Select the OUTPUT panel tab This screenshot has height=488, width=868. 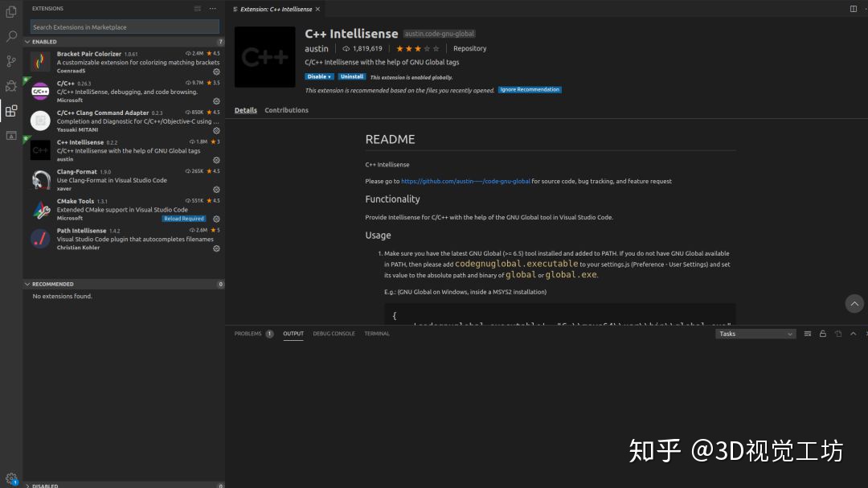click(x=293, y=334)
